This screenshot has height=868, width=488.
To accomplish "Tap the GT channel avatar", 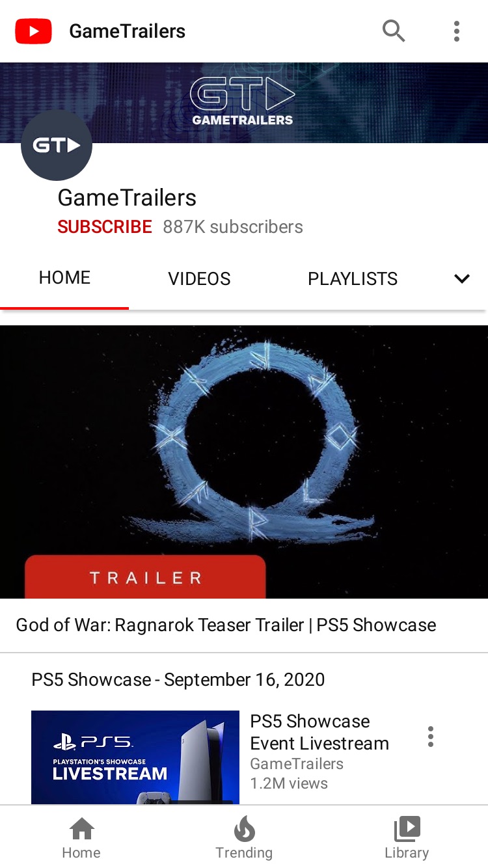I will coord(57,145).
